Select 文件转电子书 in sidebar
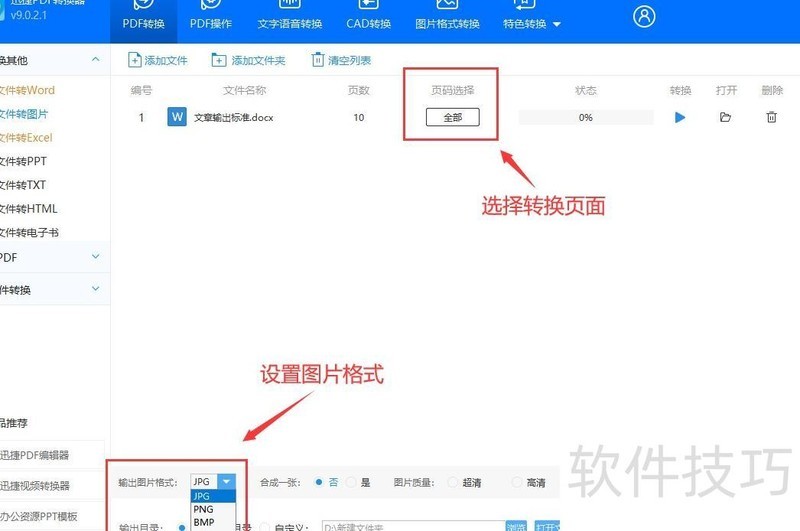 (x=29, y=233)
